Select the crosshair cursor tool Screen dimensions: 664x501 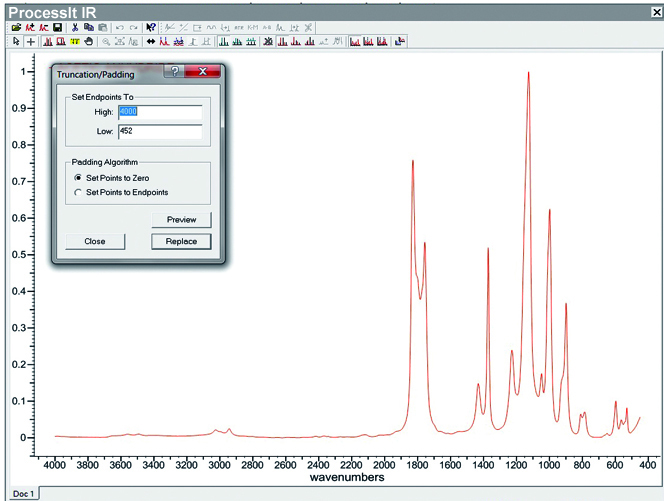coord(30,42)
